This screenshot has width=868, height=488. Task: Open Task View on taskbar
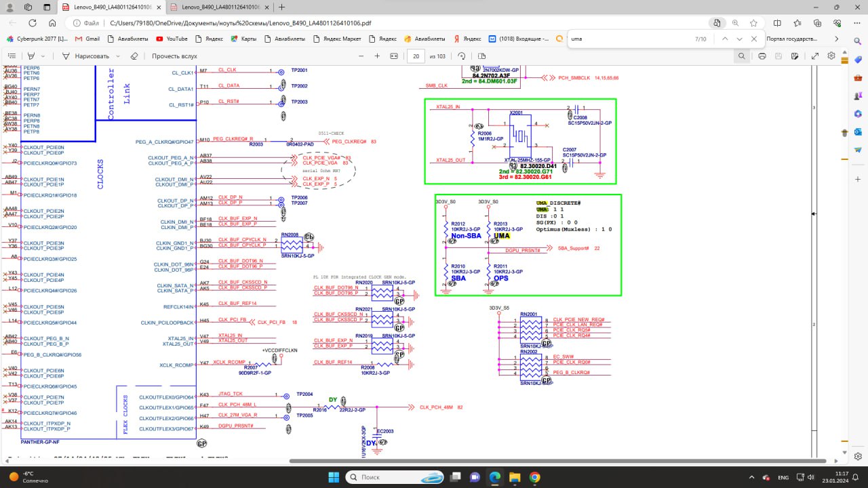tap(454, 477)
